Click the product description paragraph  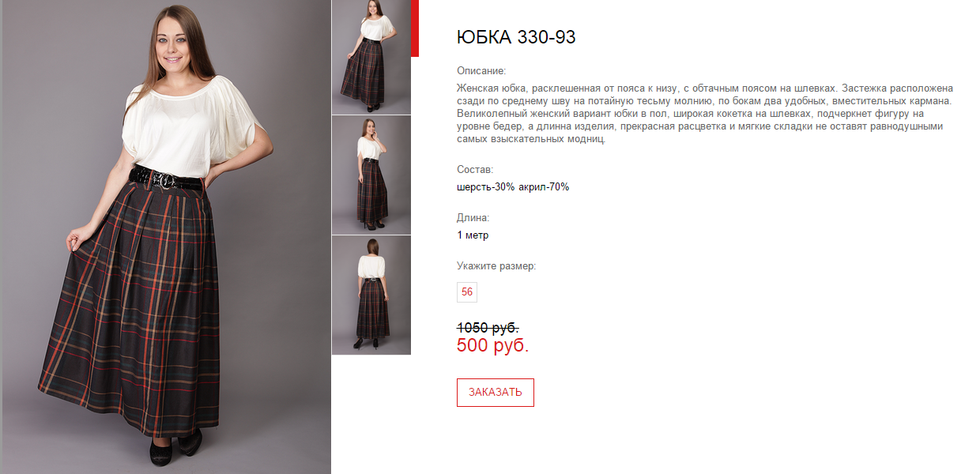pyautogui.click(x=705, y=113)
